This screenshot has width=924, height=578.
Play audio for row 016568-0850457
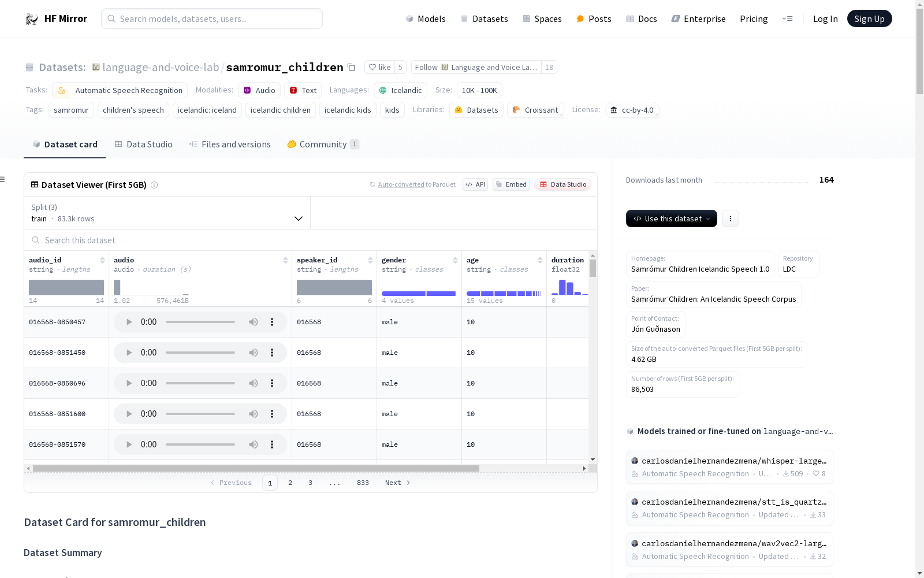coord(129,322)
